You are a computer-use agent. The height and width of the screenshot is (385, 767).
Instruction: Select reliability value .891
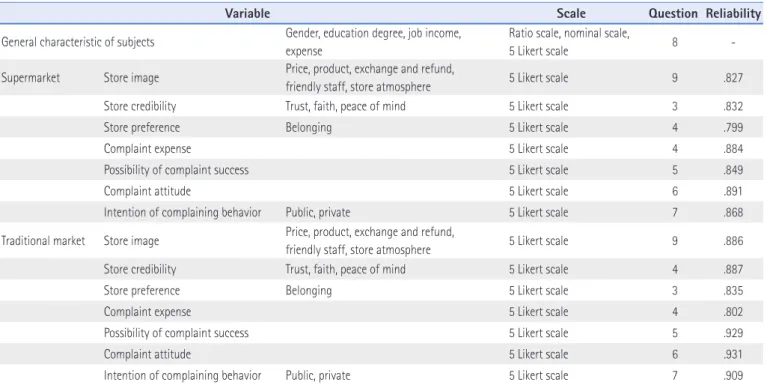click(x=733, y=191)
